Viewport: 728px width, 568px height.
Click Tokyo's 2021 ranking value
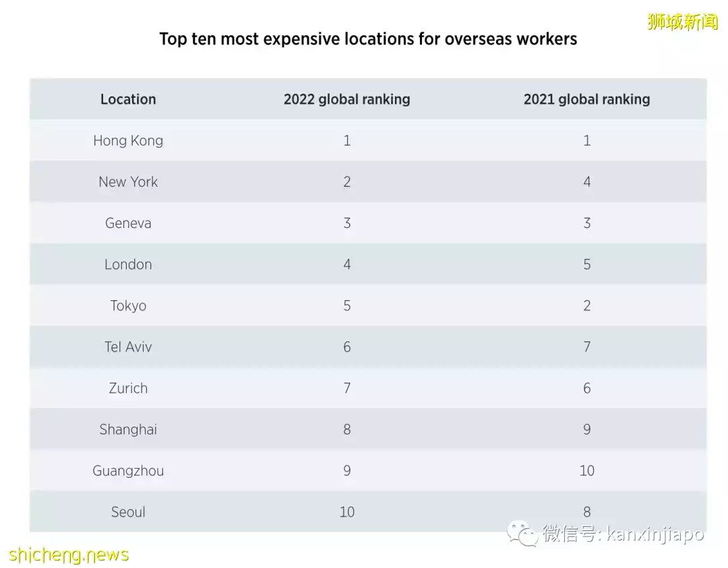click(586, 306)
